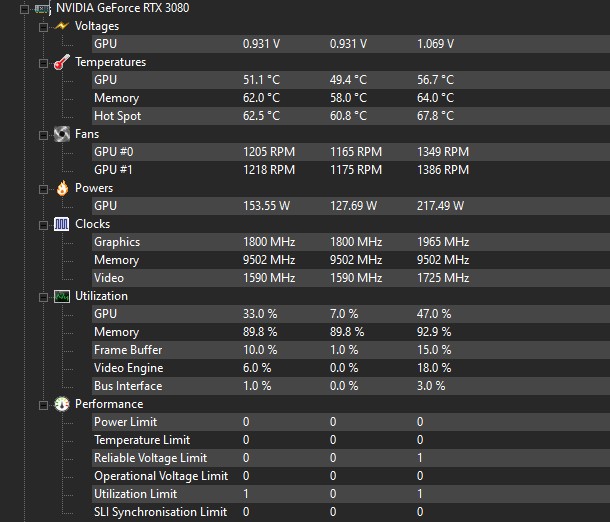The height and width of the screenshot is (522, 610).
Task: Select the Performance group label
Action: (x=109, y=404)
